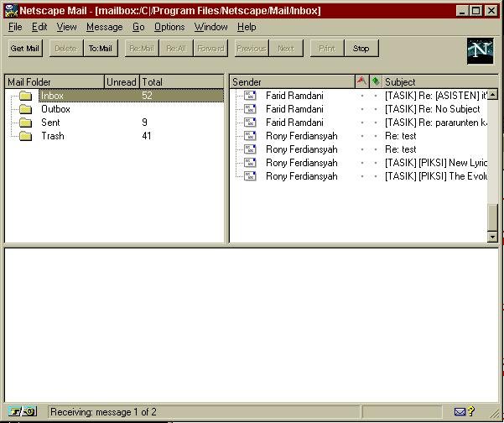Image resolution: width=504 pixels, height=423 pixels.
Task: Click message icon for 'The Evolu' email
Action: [x=250, y=176]
